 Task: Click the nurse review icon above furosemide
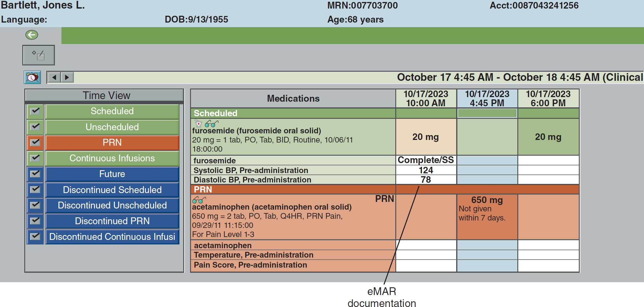tap(198, 123)
